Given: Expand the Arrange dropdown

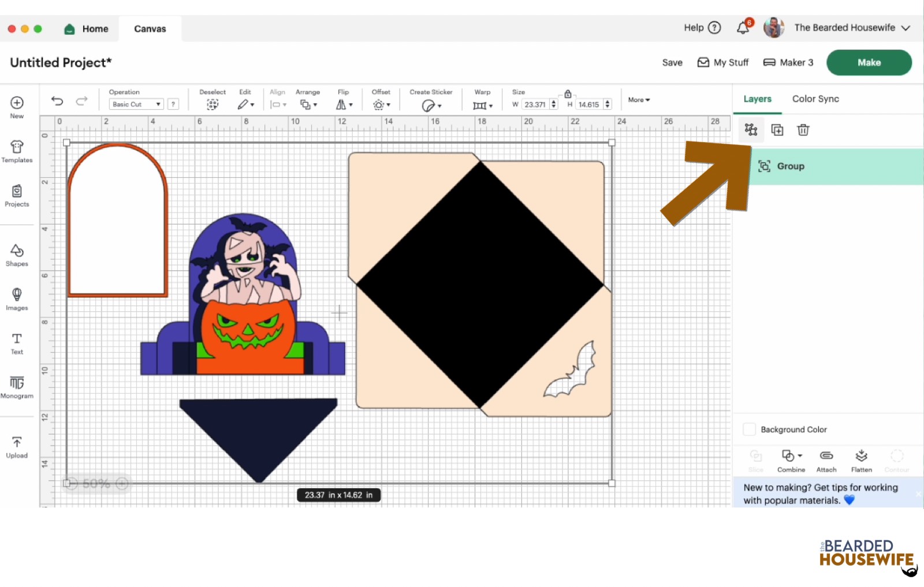Looking at the screenshot, I should [x=308, y=104].
